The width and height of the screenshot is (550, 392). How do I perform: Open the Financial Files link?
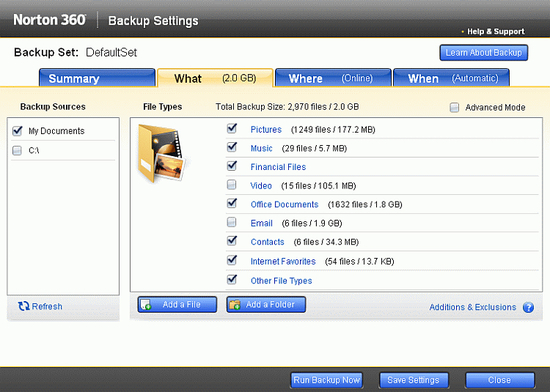point(278,167)
